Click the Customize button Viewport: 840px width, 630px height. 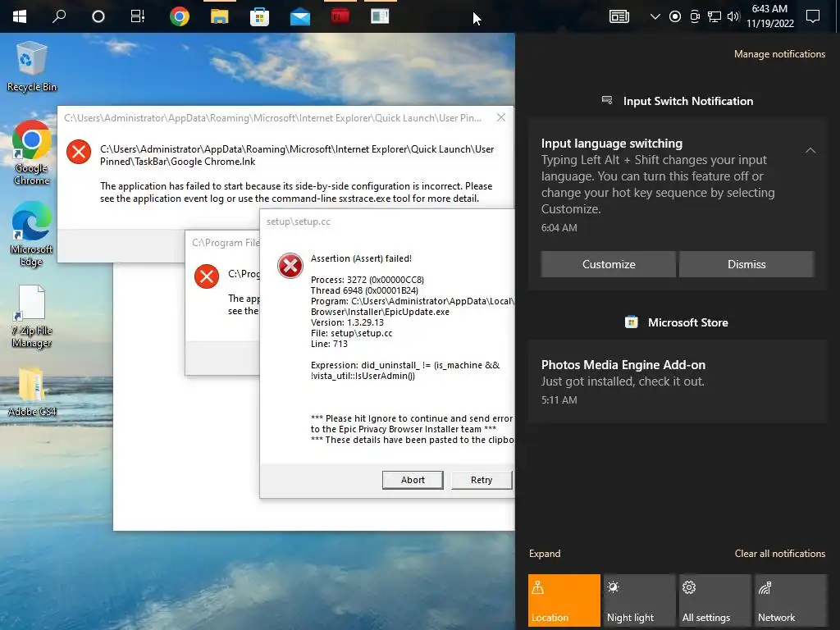[x=609, y=264]
